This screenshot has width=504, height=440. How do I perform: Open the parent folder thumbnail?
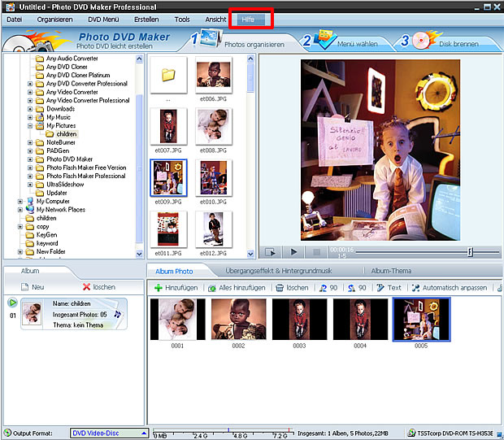(x=168, y=76)
